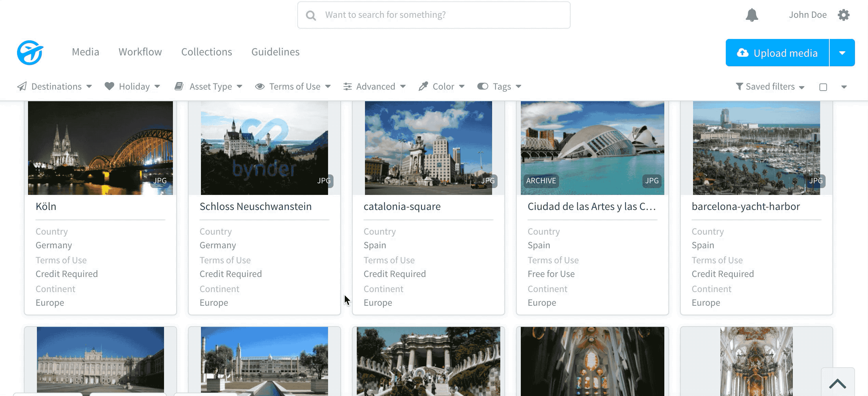The height and width of the screenshot is (396, 868).
Task: Go to the Media menu
Action: [x=85, y=52]
